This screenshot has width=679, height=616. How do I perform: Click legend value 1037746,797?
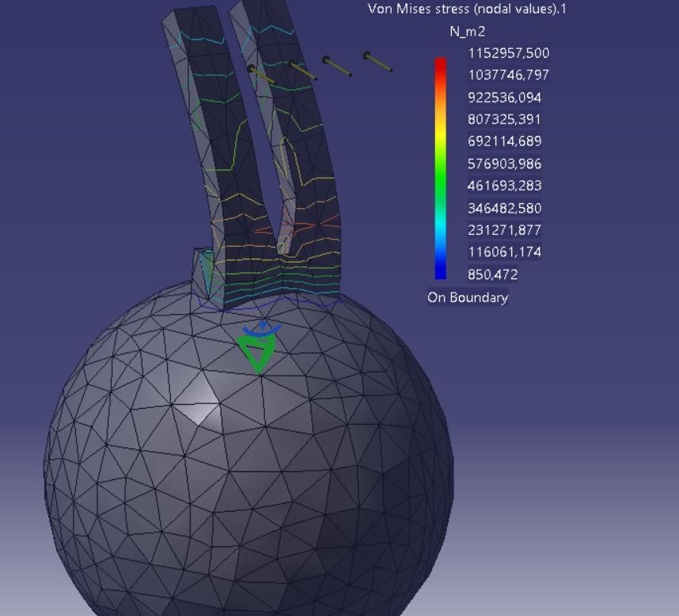pos(508,75)
